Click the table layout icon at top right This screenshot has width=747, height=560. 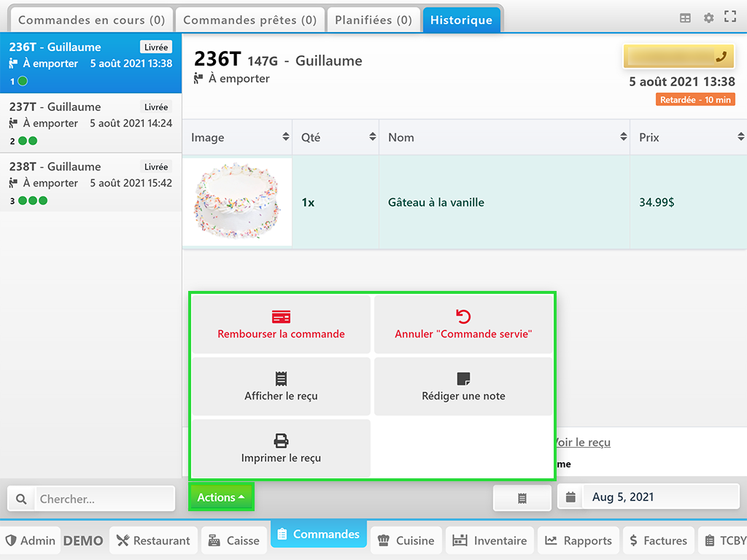click(685, 18)
